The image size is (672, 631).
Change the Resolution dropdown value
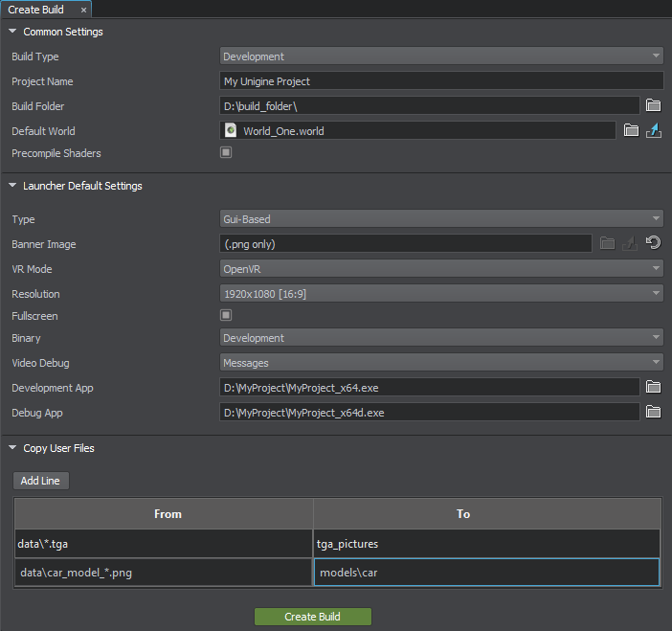click(441, 294)
